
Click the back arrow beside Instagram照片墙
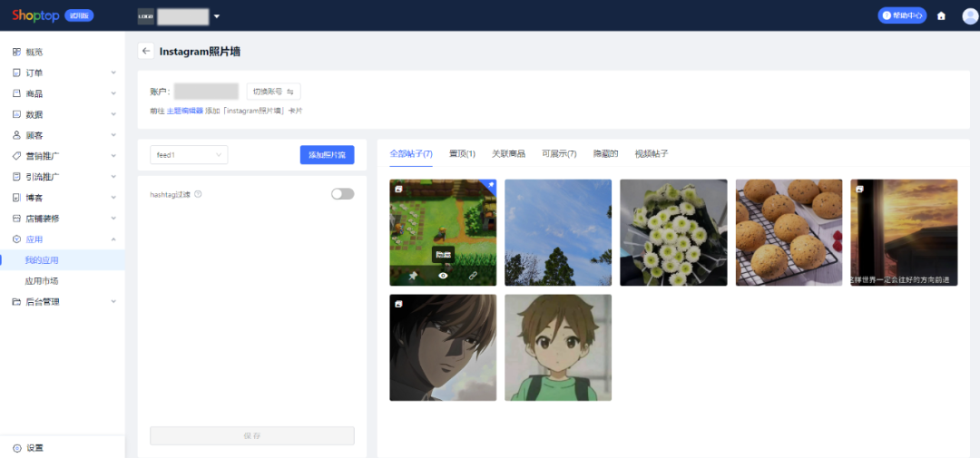[145, 51]
